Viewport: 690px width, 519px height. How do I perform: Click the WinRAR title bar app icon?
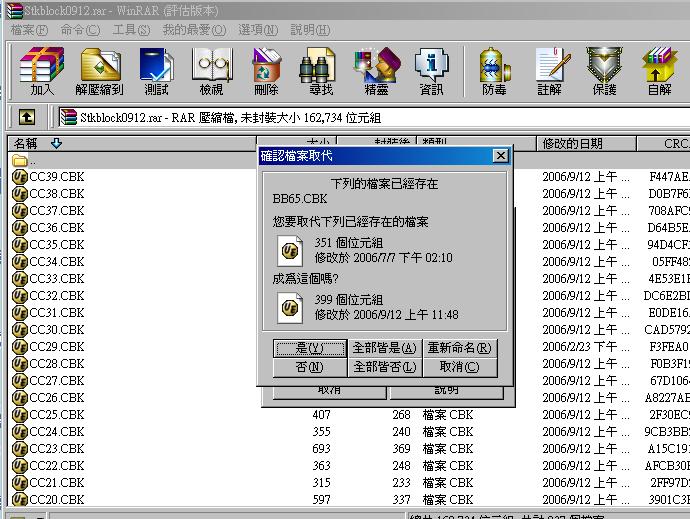[x=14, y=11]
